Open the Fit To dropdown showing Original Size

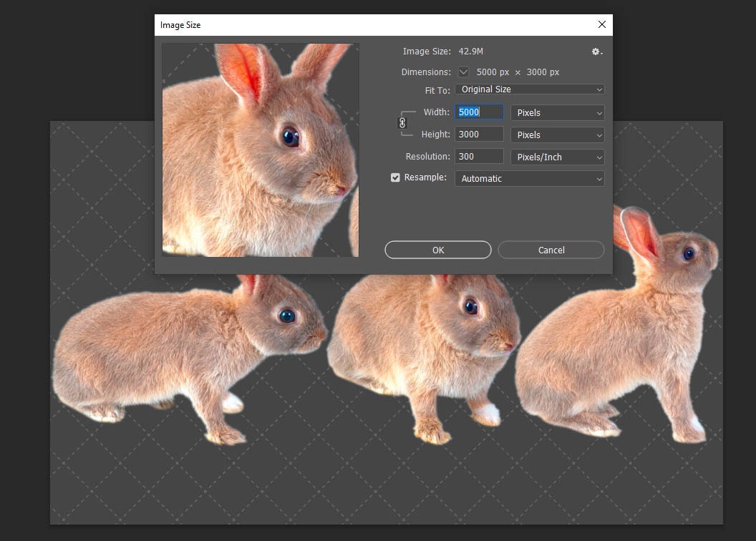tap(529, 89)
